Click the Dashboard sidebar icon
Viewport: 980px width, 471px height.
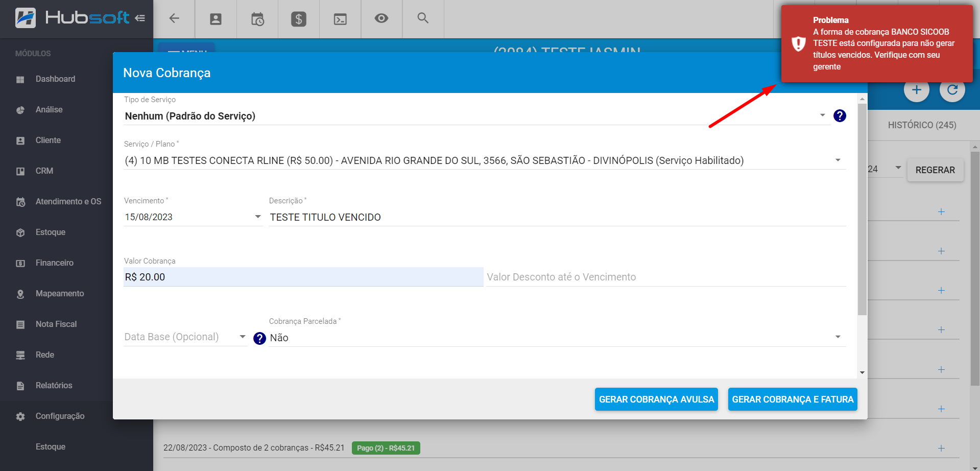coord(20,79)
